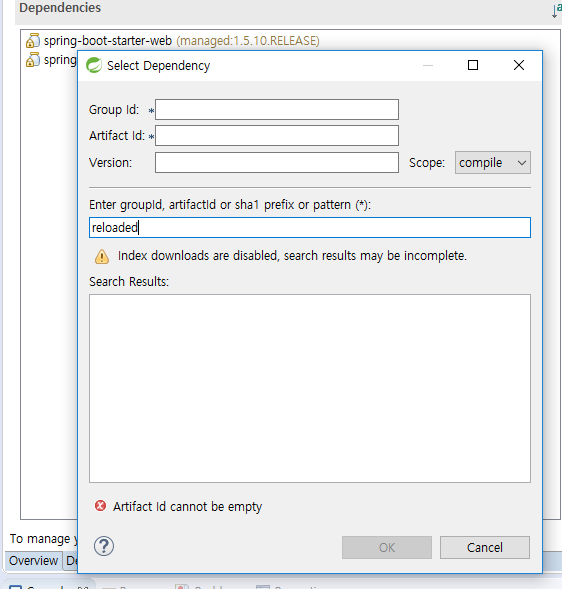The width and height of the screenshot is (562, 589).
Task: Click the index downloads disabled warning text
Action: click(292, 256)
